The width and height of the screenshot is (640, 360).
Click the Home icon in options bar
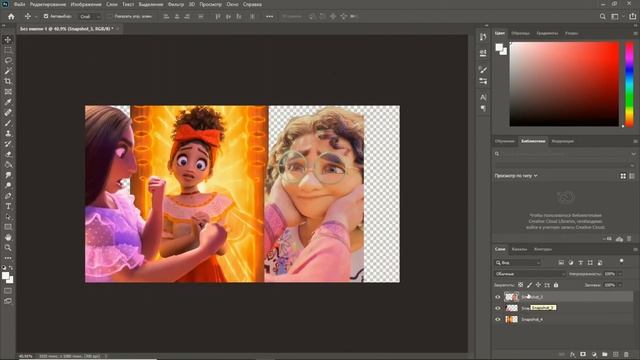11,16
